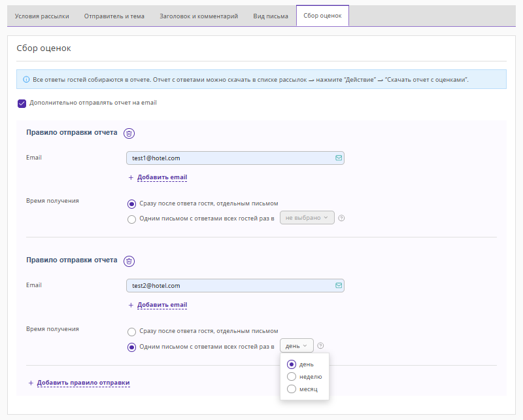
Task: Delete the second report sending rule (trash icon)
Action: [x=129, y=261]
